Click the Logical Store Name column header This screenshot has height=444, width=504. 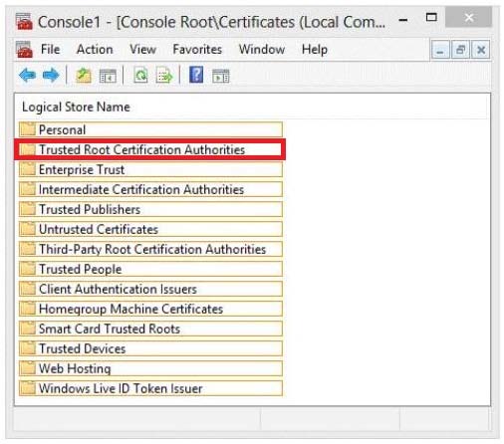(76, 108)
